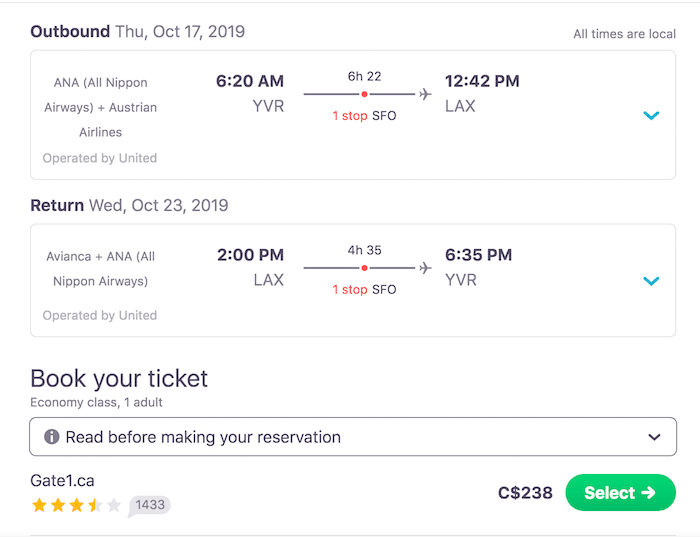Image resolution: width=700 pixels, height=537 pixels.
Task: Click the outbound '1 stop SFO' label
Action: 364,116
